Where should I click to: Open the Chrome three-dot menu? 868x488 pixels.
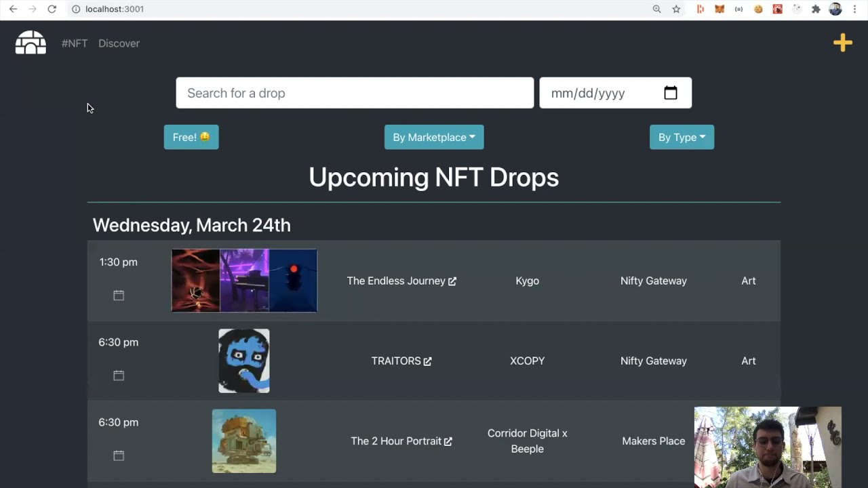[x=854, y=9]
